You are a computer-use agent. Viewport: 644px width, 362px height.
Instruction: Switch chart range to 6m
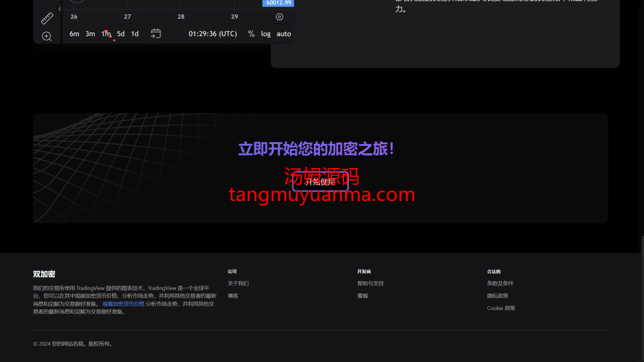click(x=74, y=34)
